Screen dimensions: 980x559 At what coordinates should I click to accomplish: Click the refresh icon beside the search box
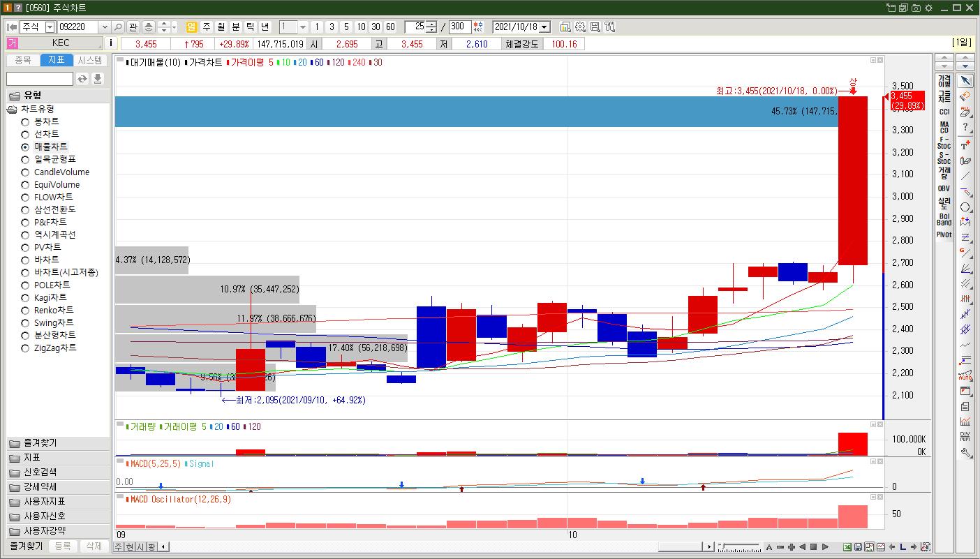(82, 79)
